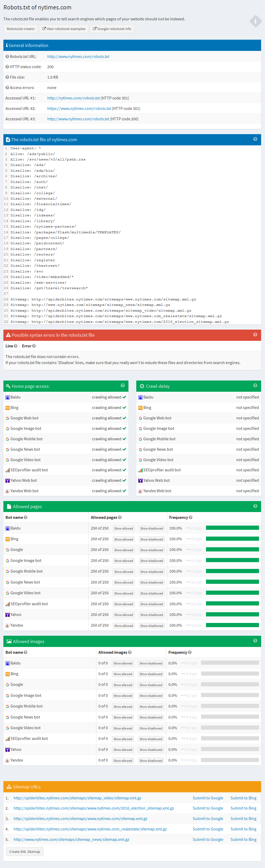Show disallowed images for Google Video bot
This screenshot has height=868, width=265.
click(151, 728)
